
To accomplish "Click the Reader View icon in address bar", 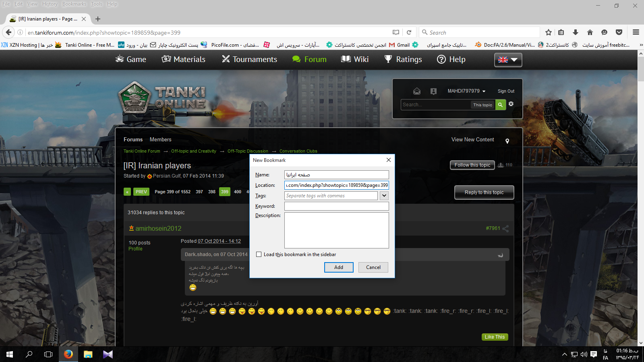I will point(396,33).
